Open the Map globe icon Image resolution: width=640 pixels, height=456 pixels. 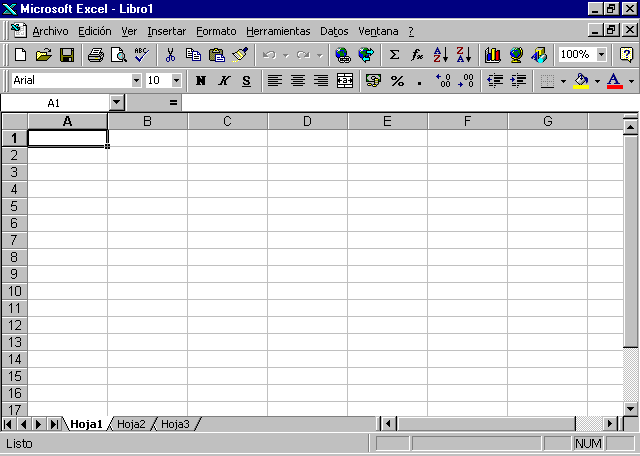coord(516,55)
